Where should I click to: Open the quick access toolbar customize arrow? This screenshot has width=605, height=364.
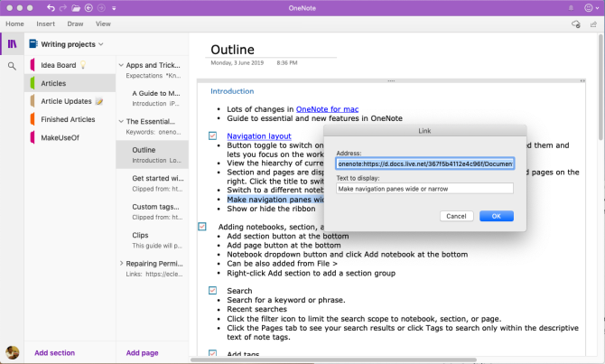(x=114, y=8)
